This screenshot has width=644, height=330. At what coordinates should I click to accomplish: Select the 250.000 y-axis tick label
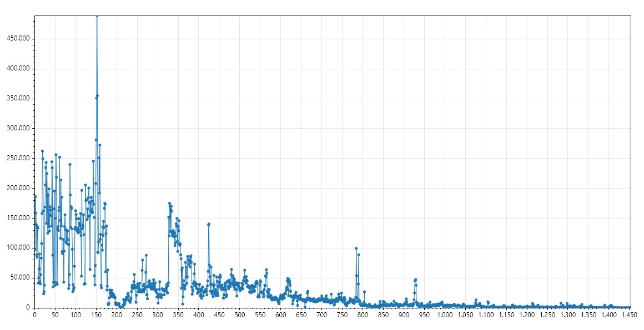[x=17, y=159]
